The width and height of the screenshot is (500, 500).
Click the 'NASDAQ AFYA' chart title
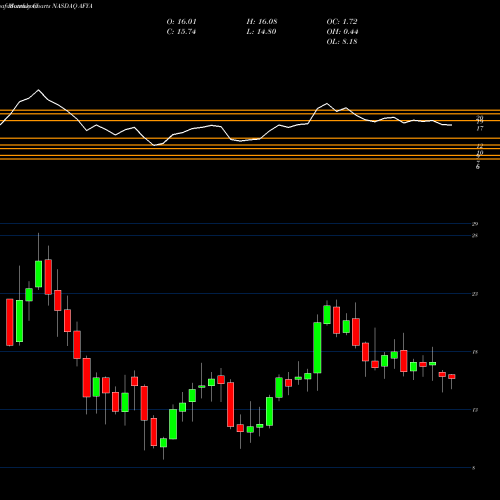click(x=72, y=6)
